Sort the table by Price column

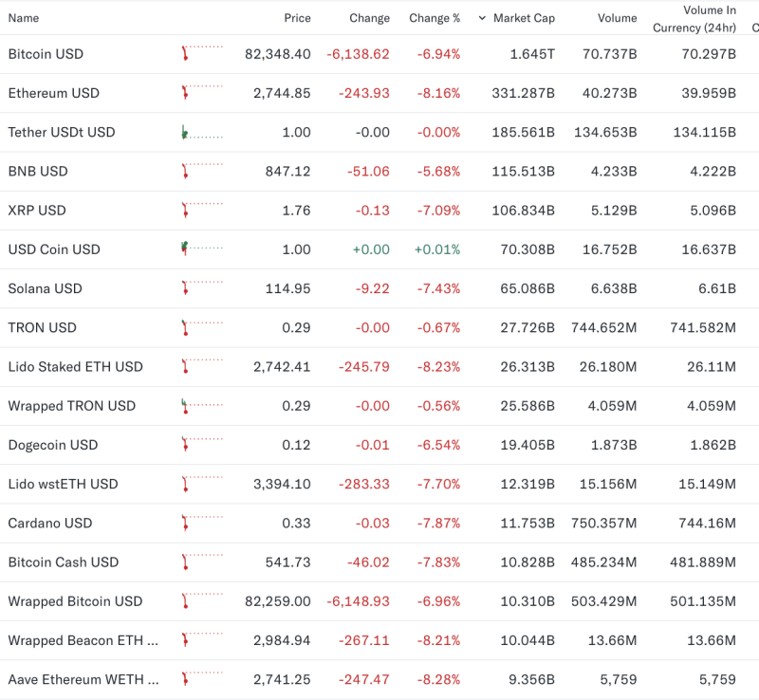click(x=297, y=17)
